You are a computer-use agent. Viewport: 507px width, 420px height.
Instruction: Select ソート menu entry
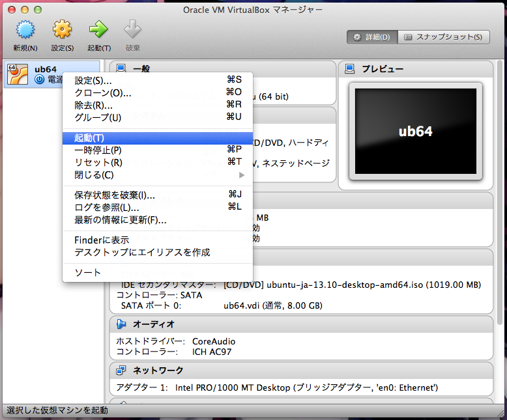(158, 272)
